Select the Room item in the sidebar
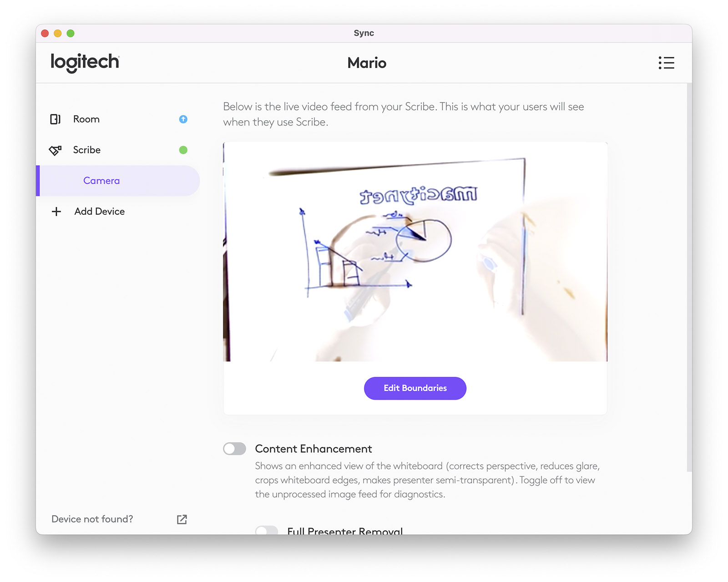The width and height of the screenshot is (728, 582). pyautogui.click(x=118, y=119)
